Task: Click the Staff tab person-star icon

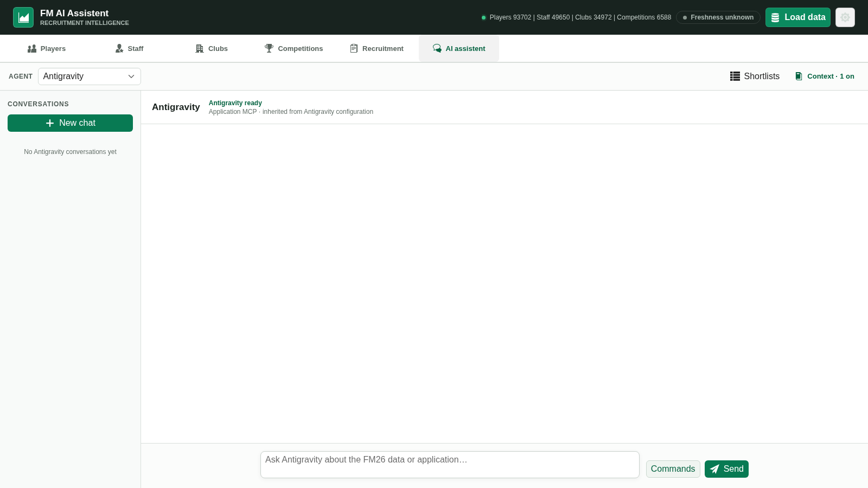Action: tap(119, 48)
